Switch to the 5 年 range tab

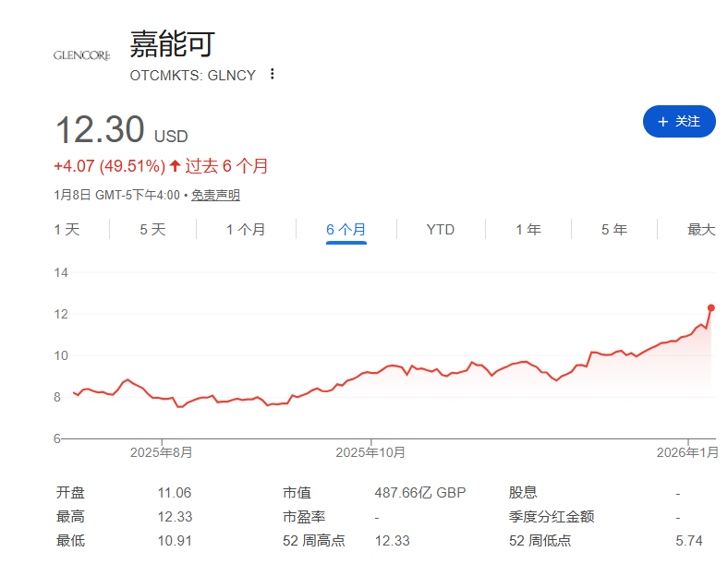pyautogui.click(x=614, y=230)
